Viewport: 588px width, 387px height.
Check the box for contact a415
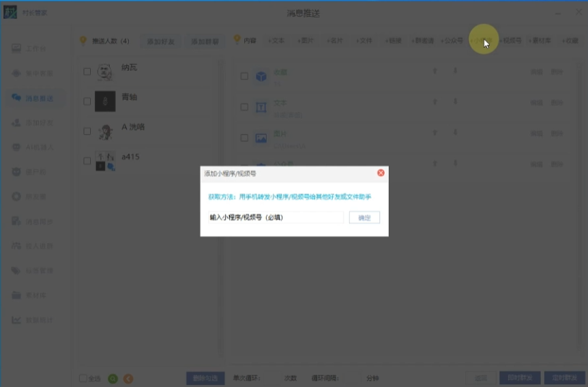coord(87,160)
